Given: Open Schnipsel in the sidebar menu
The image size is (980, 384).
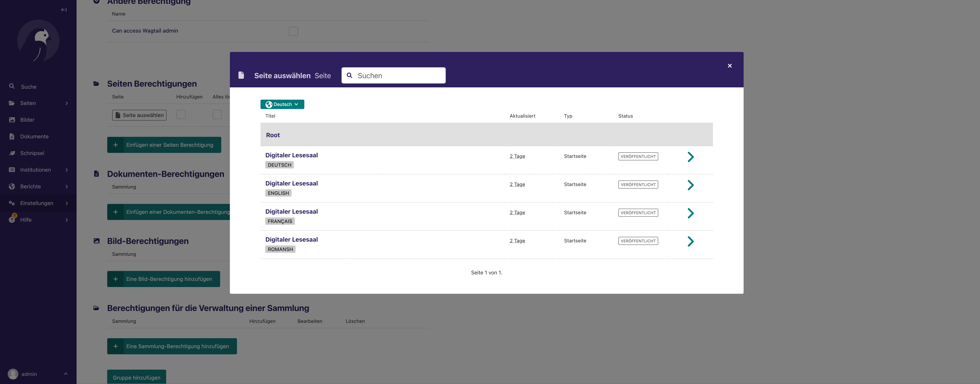Looking at the screenshot, I should (38, 153).
